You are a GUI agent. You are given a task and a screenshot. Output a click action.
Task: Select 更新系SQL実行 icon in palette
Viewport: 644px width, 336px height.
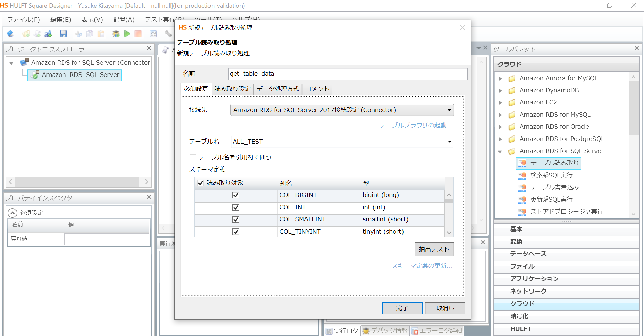pos(522,200)
